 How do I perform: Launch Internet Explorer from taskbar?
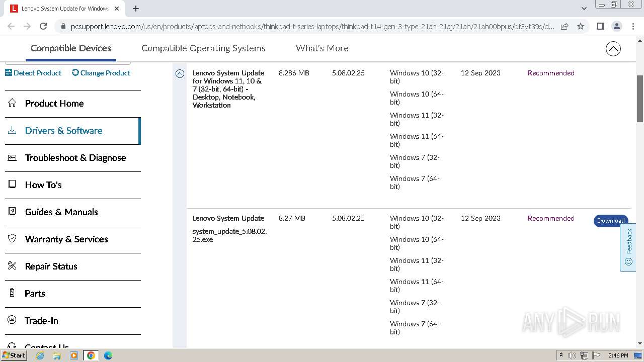pos(40,355)
